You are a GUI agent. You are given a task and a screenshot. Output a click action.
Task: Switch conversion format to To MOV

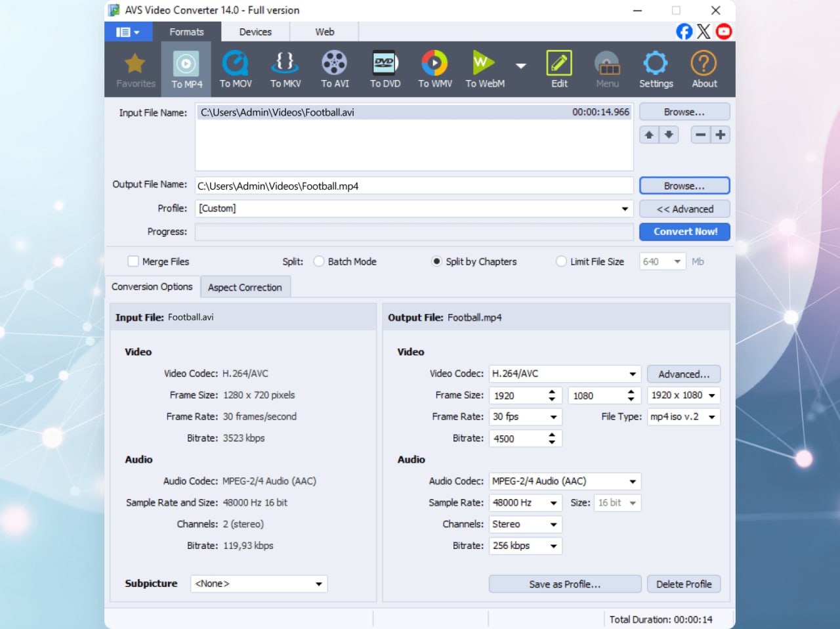(x=236, y=68)
